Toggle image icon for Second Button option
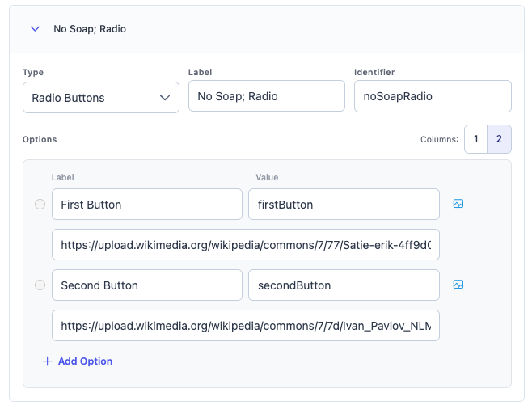Viewport: 532px width, 414px height. coord(458,284)
